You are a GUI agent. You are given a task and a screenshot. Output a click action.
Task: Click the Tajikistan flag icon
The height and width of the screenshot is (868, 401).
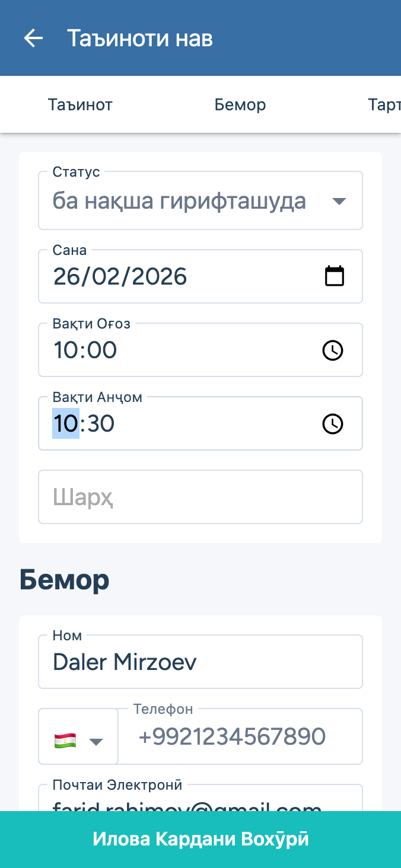tap(65, 740)
